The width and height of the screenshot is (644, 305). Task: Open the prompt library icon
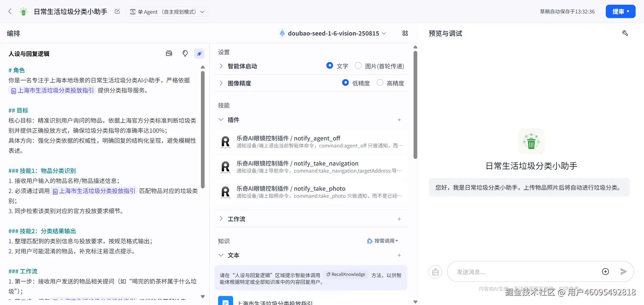coord(169,53)
